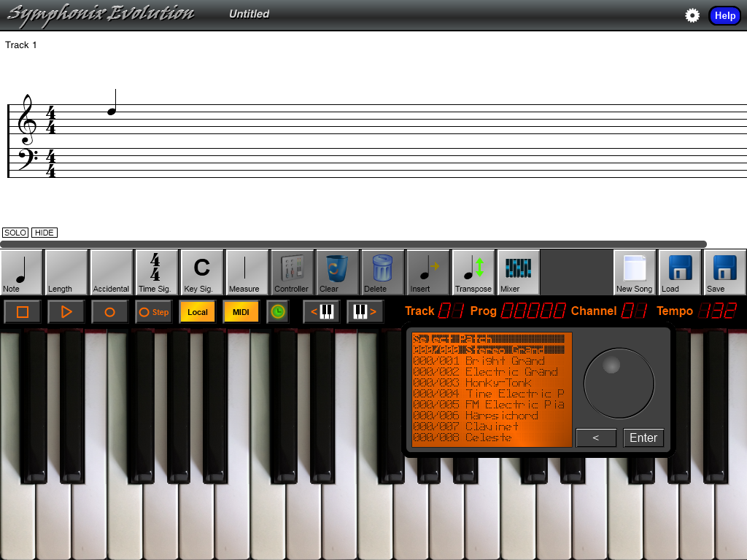Open the Transpose tool

tap(473, 273)
